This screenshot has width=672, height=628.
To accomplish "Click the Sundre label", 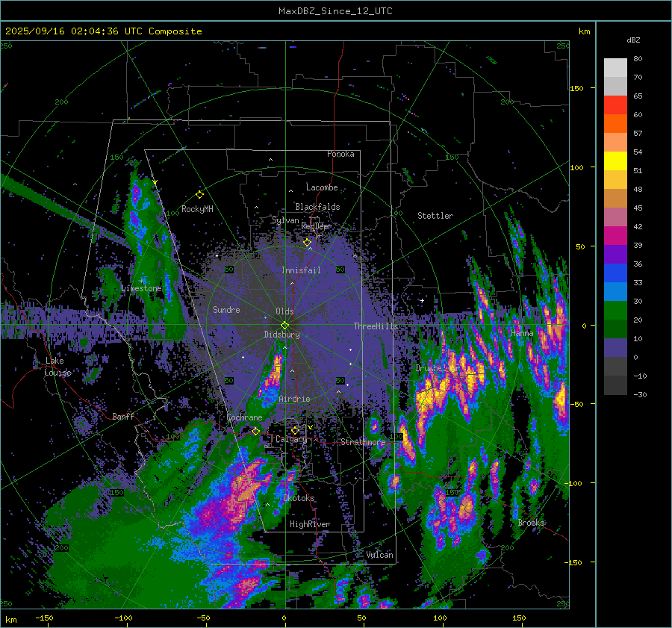I will [226, 309].
